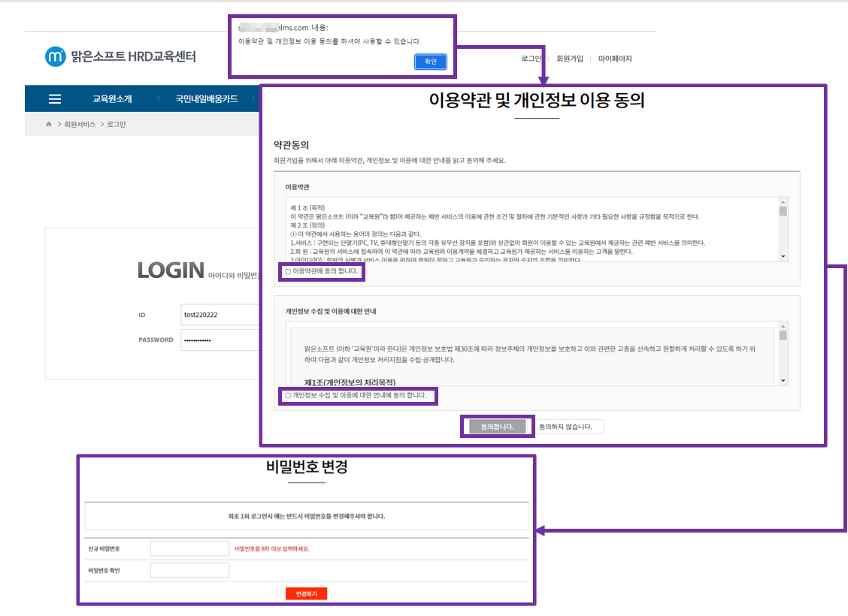This screenshot has width=848, height=616.
Task: Click the 맑은소프트 HRD교육센터 logo
Action: [120, 57]
